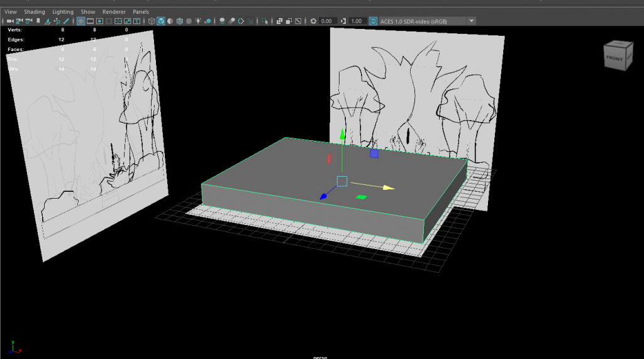Select the Grease Pencil icon
Screen dimensions: 644x359
coord(66,21)
